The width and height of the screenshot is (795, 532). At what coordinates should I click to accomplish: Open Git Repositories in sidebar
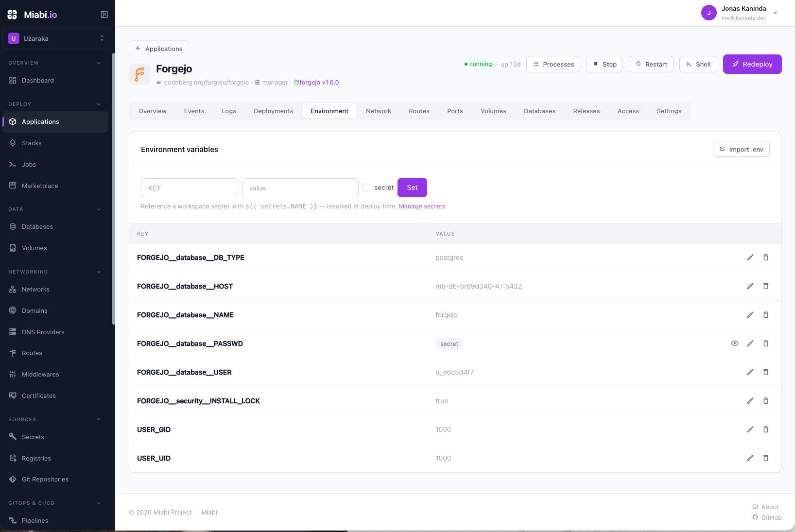pyautogui.click(x=55, y=479)
